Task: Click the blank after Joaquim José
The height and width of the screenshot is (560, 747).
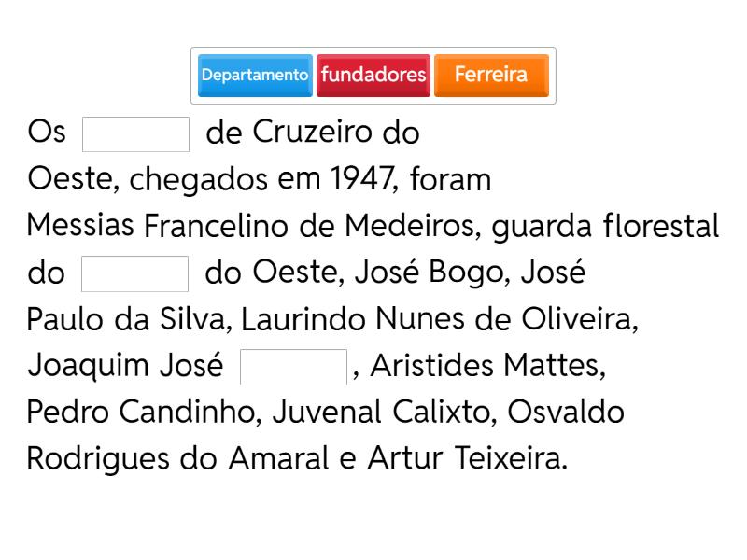Action: (293, 367)
